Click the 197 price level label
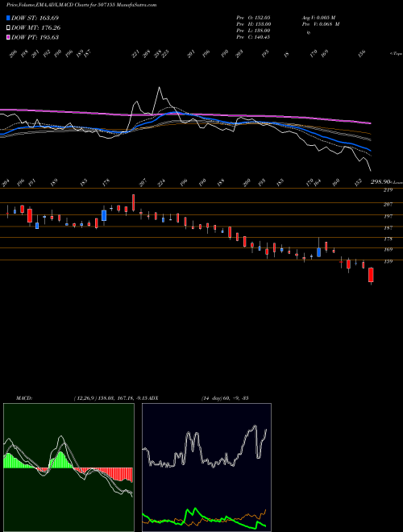Image resolution: width=403 pixels, height=532 pixels. (388, 216)
